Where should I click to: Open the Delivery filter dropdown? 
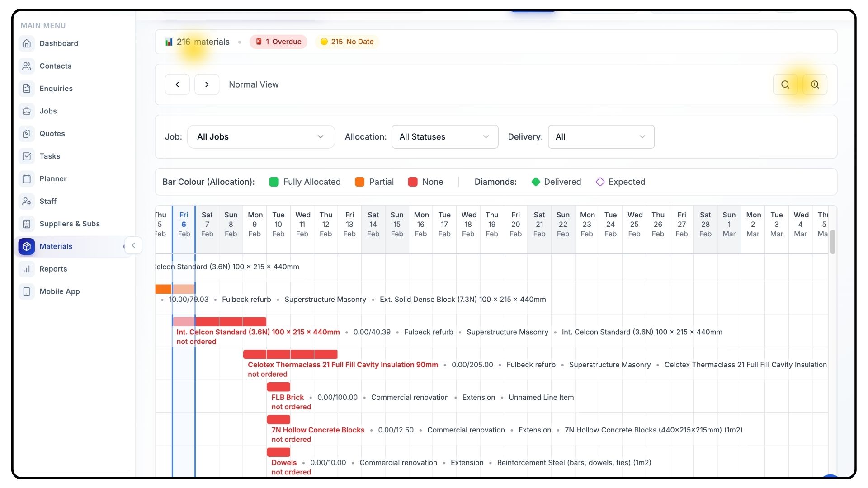point(601,137)
